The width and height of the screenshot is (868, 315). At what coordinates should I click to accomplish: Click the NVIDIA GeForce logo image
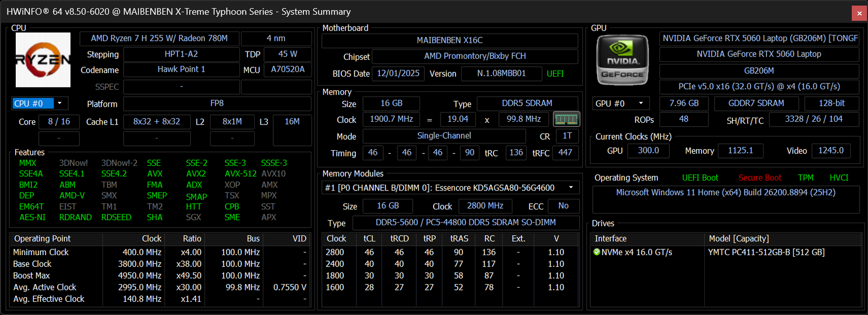click(622, 60)
